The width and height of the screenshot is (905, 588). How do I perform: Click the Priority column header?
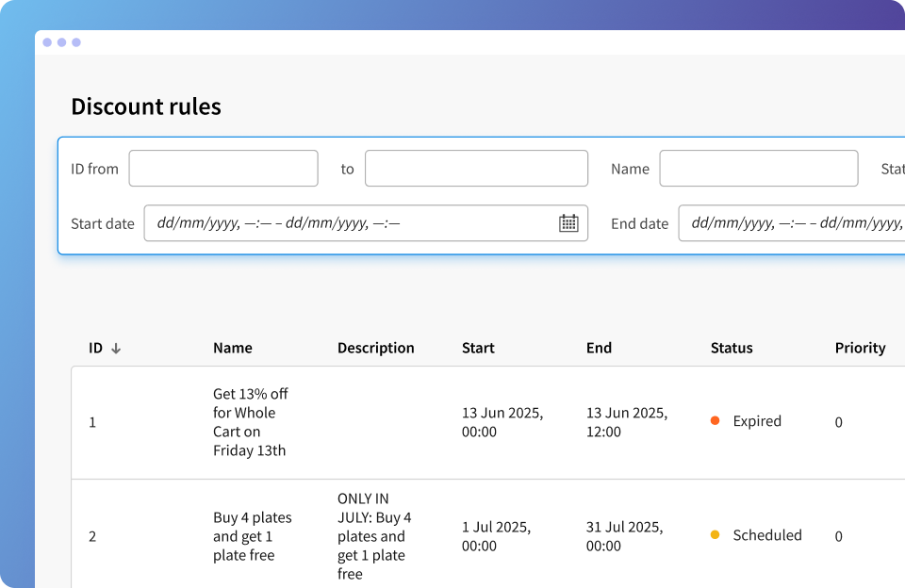[860, 348]
